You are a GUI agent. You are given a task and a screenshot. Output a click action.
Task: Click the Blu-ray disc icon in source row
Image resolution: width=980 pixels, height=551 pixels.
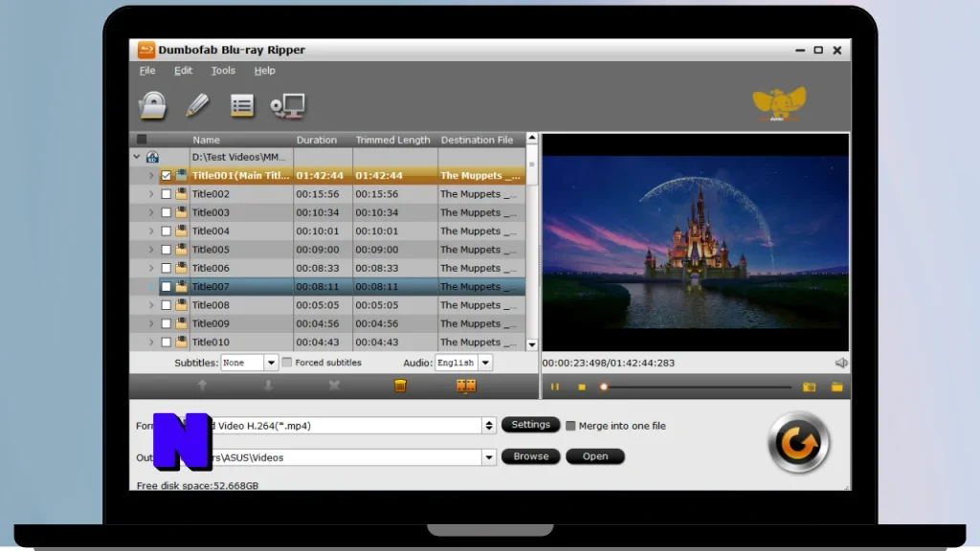point(152,157)
